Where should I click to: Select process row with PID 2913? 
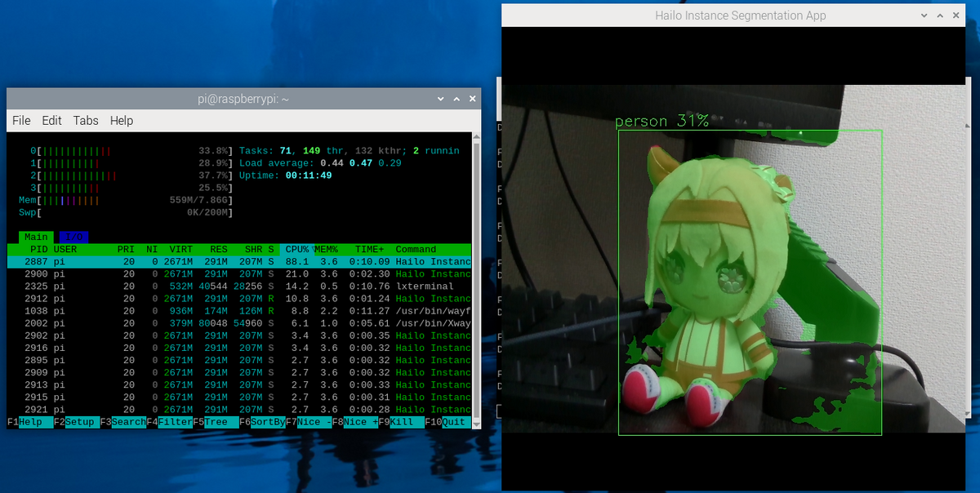(239, 384)
